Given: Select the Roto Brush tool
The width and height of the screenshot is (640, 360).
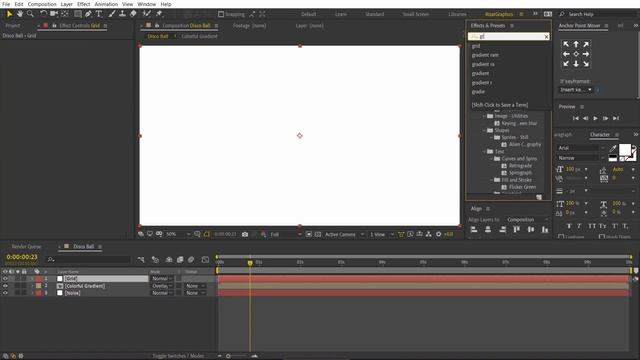Looking at the screenshot, I should tap(147, 14).
